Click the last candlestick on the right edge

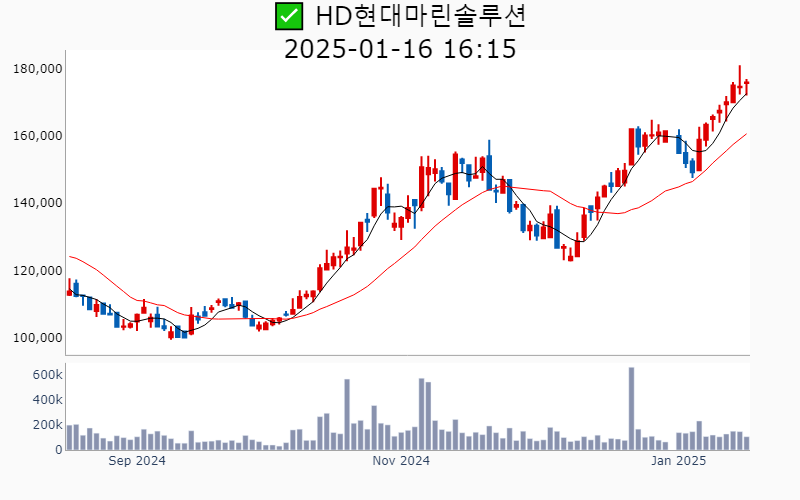pos(746,87)
